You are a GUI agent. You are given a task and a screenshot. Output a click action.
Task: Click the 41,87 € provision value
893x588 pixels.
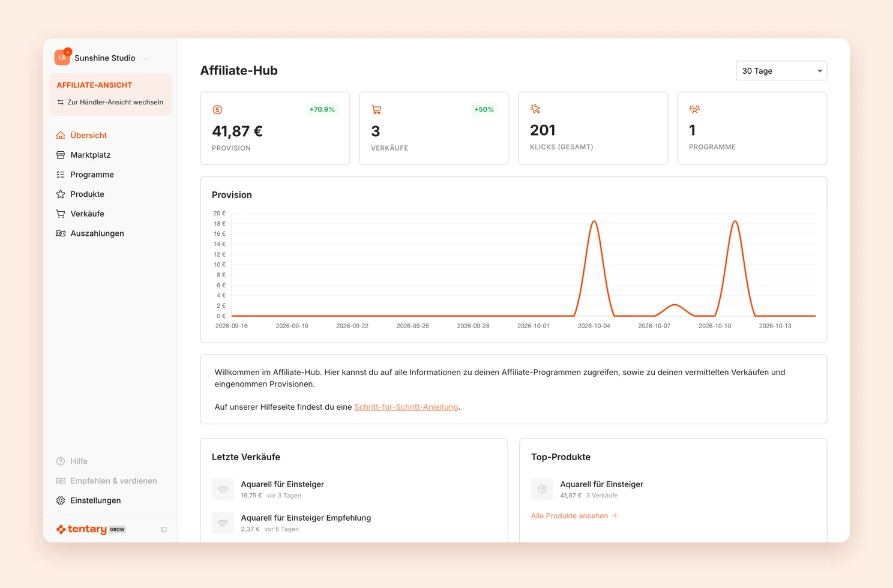[238, 131]
